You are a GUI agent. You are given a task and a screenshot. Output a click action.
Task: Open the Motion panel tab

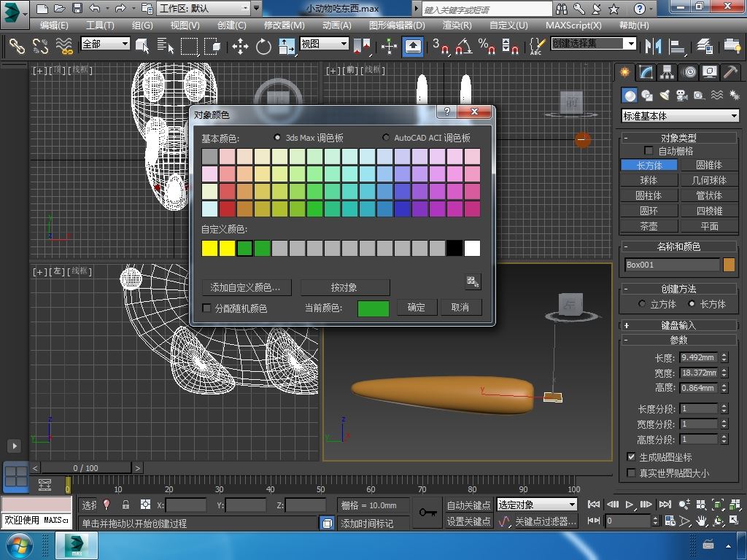coord(689,72)
